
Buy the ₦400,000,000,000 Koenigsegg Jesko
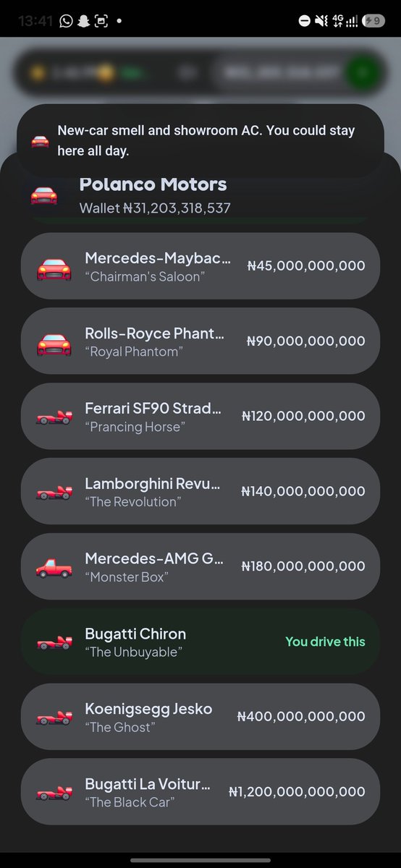pos(200,718)
